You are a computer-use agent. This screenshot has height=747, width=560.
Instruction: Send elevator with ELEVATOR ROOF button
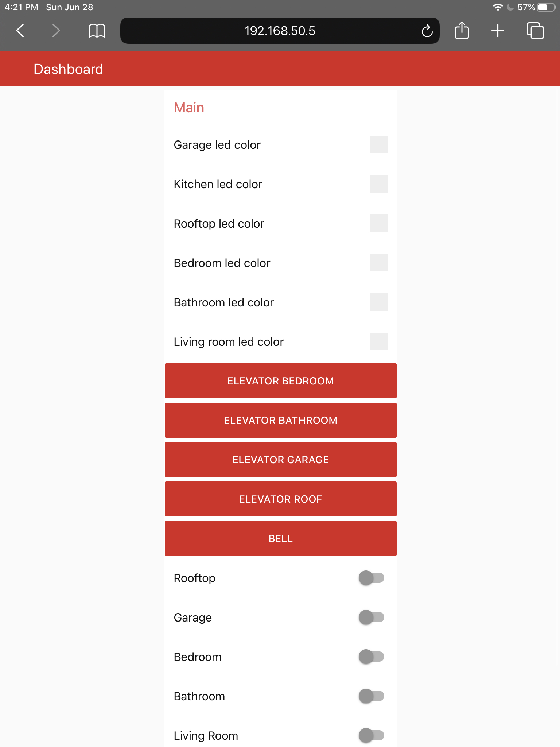281,499
